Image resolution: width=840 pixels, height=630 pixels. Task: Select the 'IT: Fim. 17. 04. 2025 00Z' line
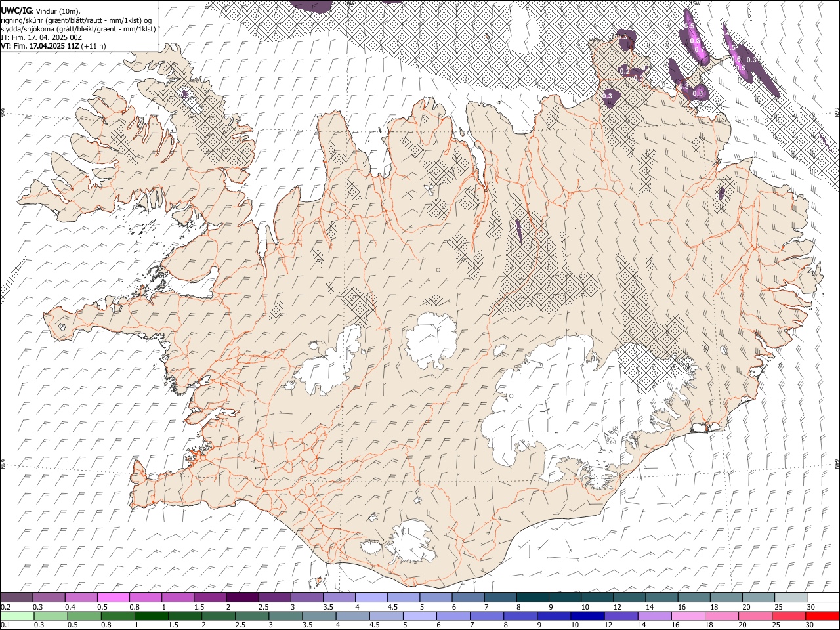[x=41, y=37]
